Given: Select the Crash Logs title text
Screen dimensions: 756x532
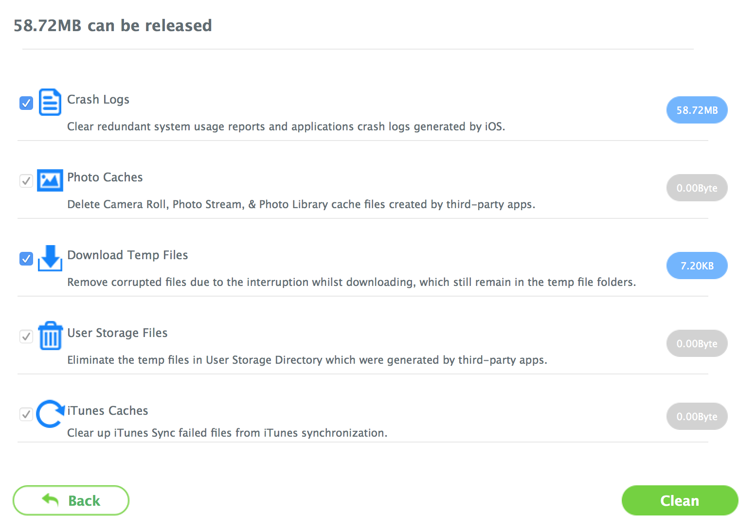Looking at the screenshot, I should tap(98, 100).
